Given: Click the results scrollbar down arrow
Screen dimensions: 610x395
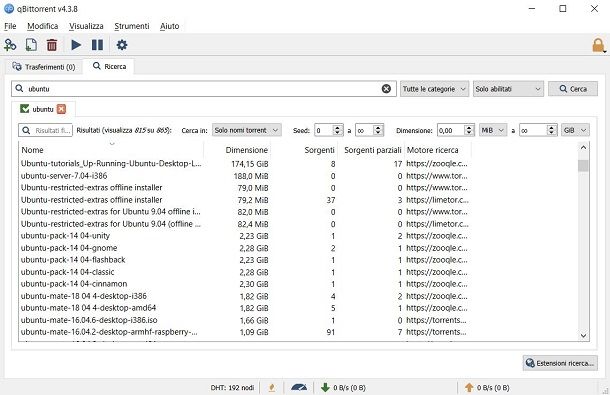Looking at the screenshot, I should [583, 335].
